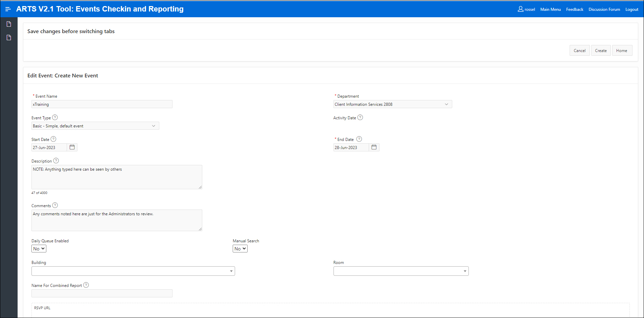Click inside the Comments text area
This screenshot has width=644, height=318.
[x=117, y=220]
